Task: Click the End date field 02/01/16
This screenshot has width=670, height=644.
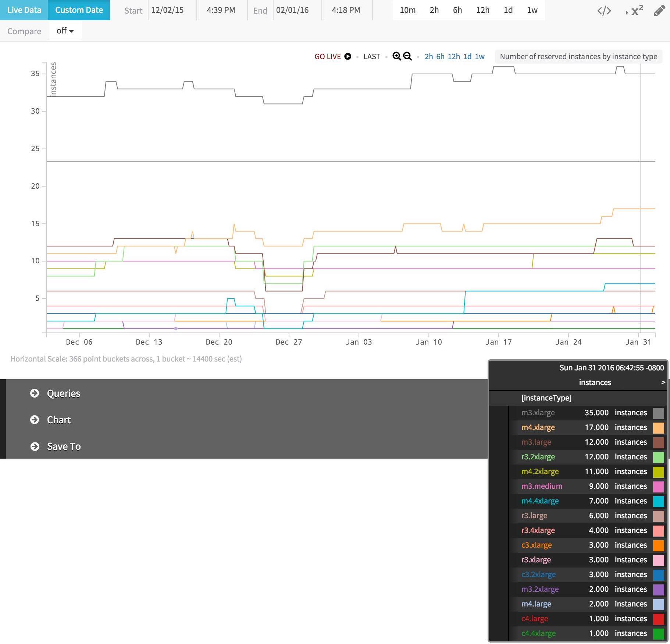Action: (x=297, y=10)
